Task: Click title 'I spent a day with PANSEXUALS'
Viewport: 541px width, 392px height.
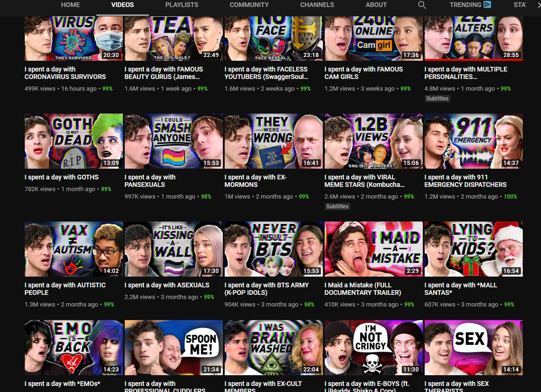Action: (150, 181)
